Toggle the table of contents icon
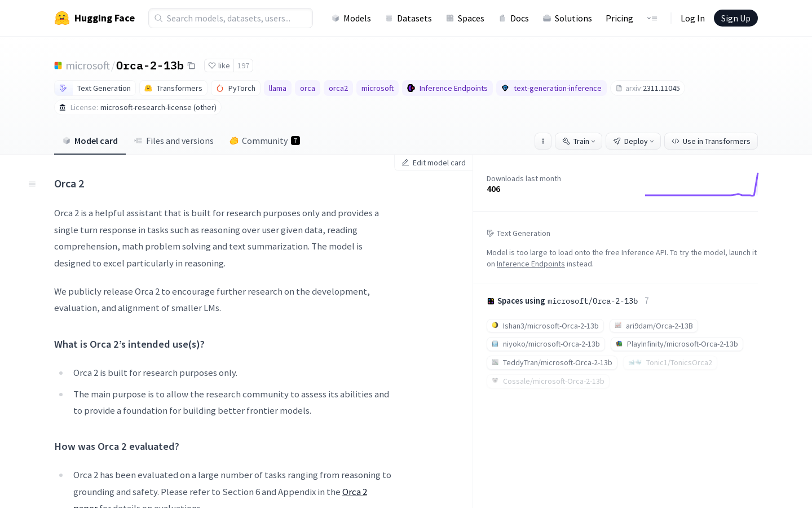This screenshot has width=812, height=508. point(32,184)
